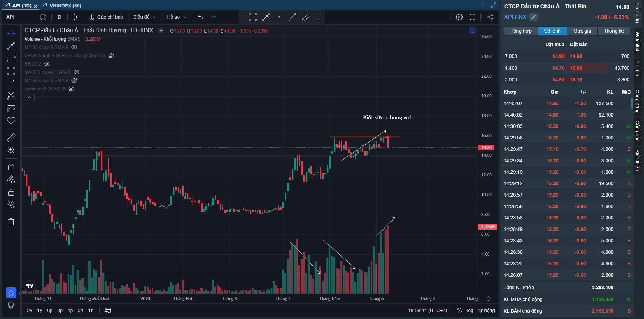Open the favorites star toolbar button
Viewport: 644px width, 319px height.
coord(11,293)
